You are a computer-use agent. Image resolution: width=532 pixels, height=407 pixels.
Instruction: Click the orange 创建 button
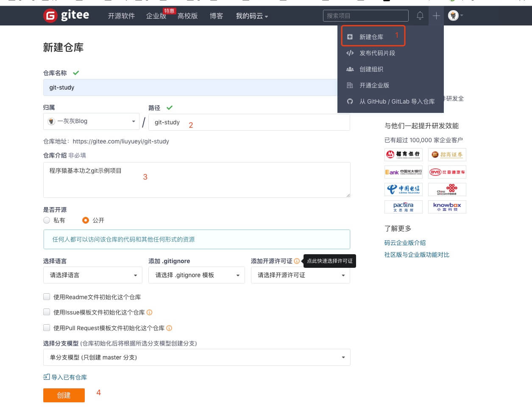(64, 395)
